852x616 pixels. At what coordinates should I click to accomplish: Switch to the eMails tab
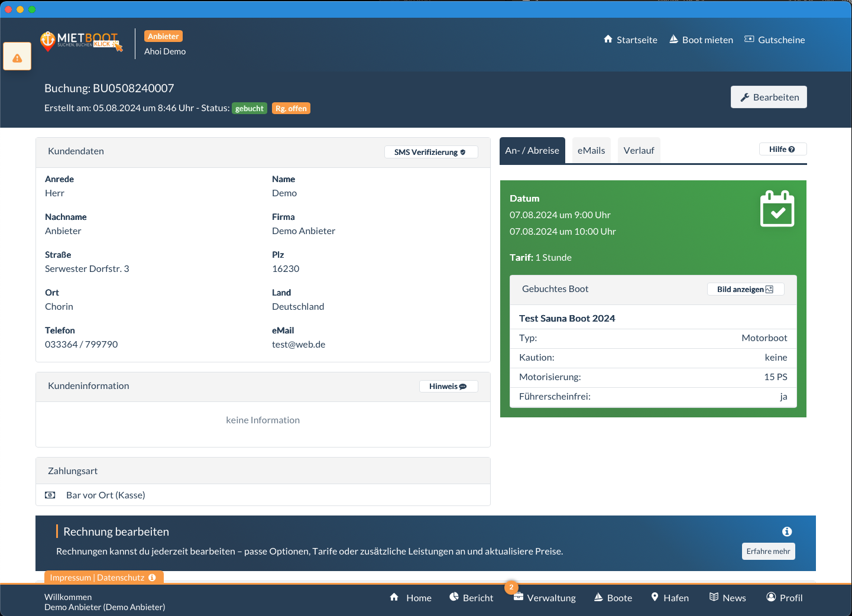(591, 151)
